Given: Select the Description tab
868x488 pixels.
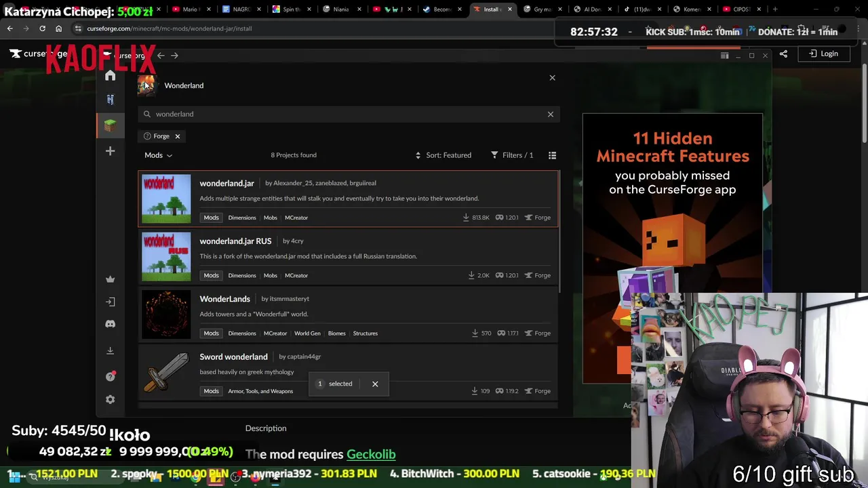Looking at the screenshot, I should point(266,428).
